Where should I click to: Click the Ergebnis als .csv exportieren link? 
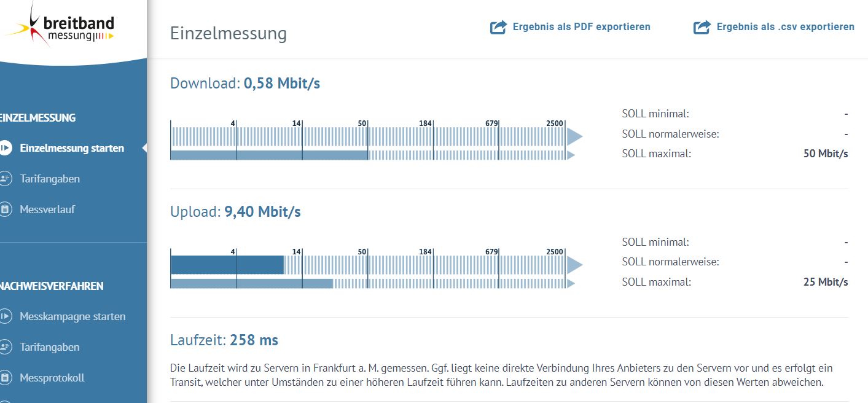click(x=785, y=27)
